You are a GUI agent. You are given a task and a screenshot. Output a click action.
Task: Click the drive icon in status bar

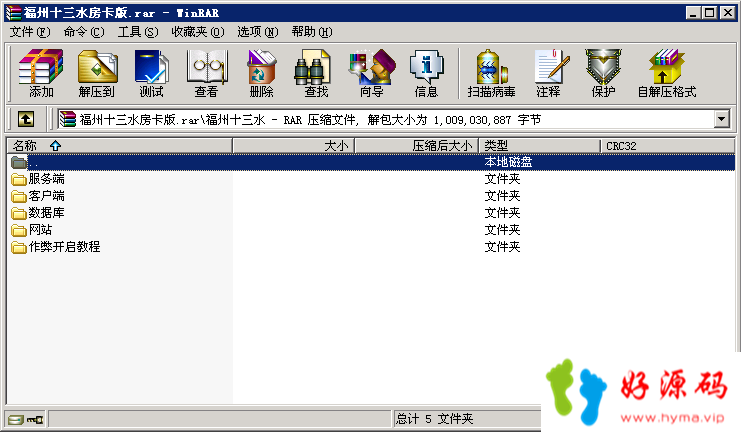pyautogui.click(x=16, y=419)
